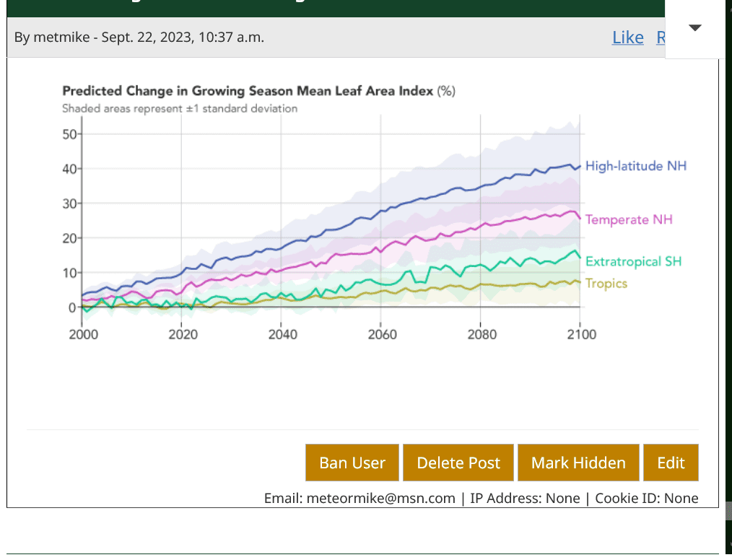Select the Mark Hidden button
The width and height of the screenshot is (732, 560).
(578, 463)
